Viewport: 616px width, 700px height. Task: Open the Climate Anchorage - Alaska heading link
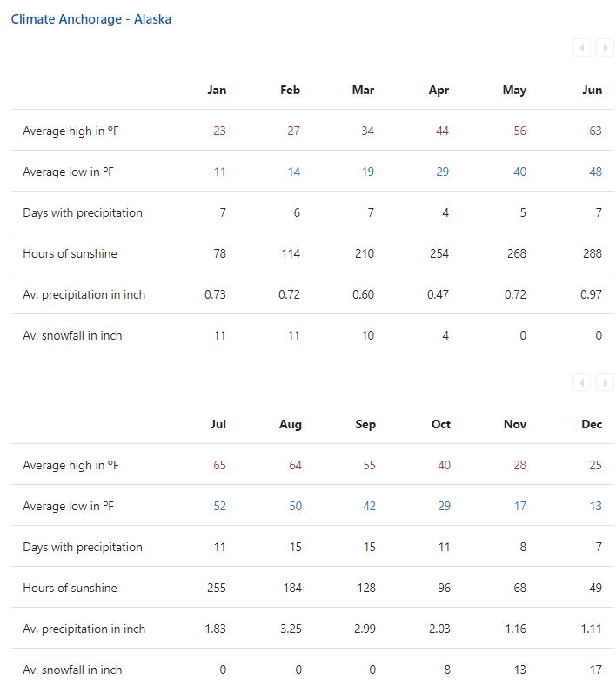pos(91,19)
